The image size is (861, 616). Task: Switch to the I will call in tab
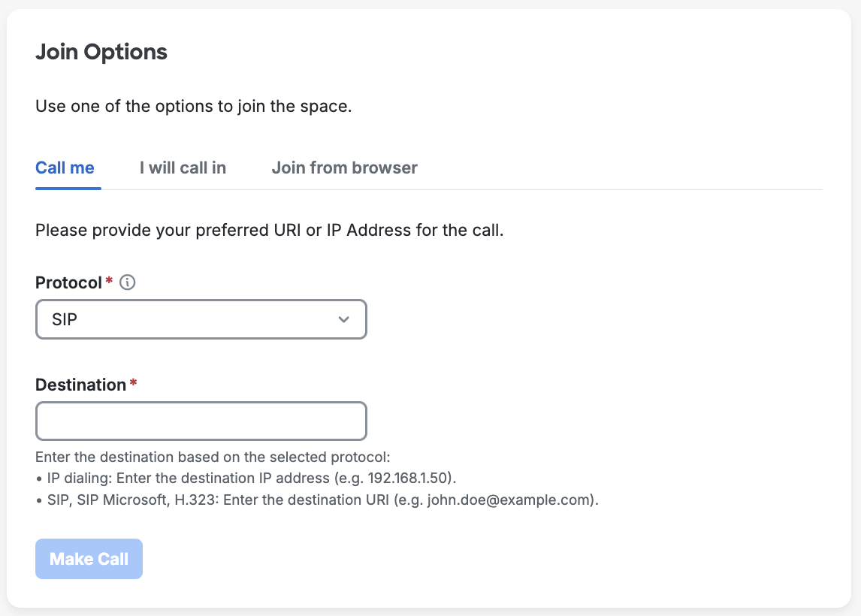pos(183,168)
